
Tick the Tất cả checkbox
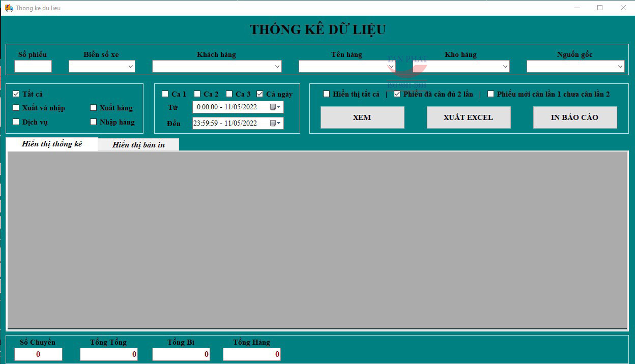click(16, 94)
